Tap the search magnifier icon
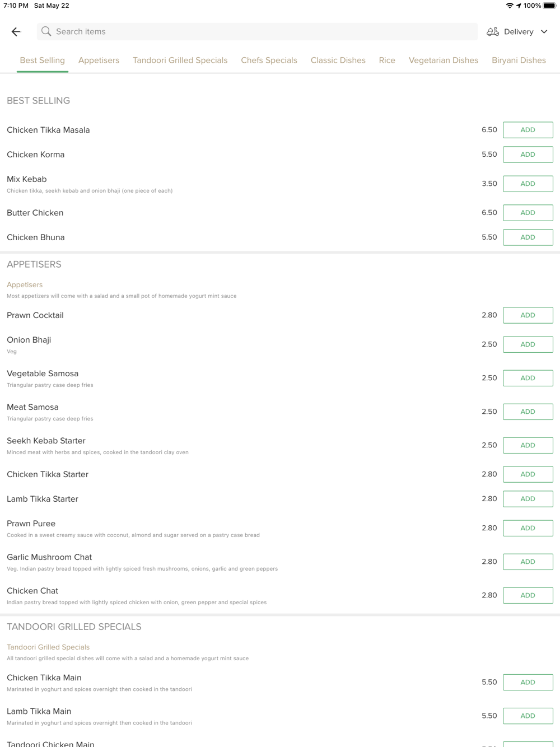This screenshot has height=747, width=560. click(46, 32)
